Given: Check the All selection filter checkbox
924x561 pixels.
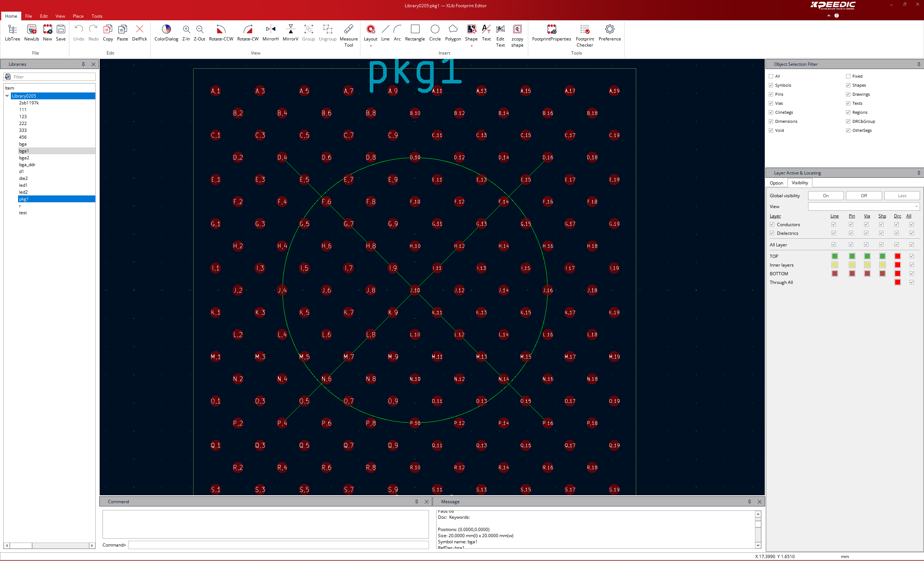Looking at the screenshot, I should point(771,76).
